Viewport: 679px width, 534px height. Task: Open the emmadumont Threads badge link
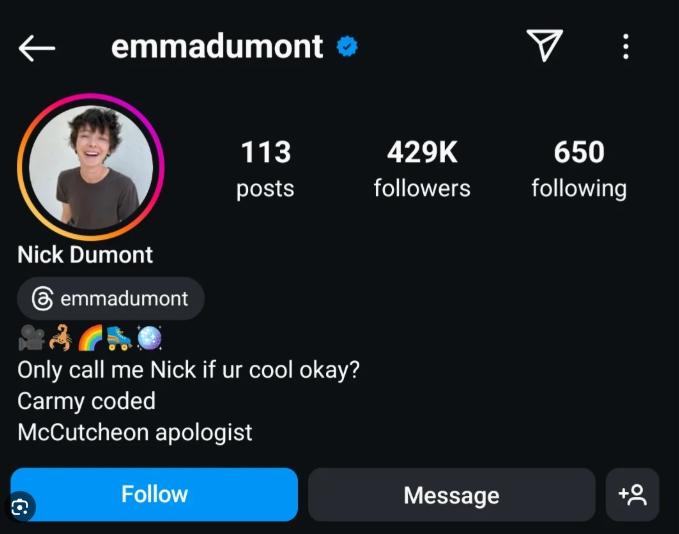tap(111, 298)
